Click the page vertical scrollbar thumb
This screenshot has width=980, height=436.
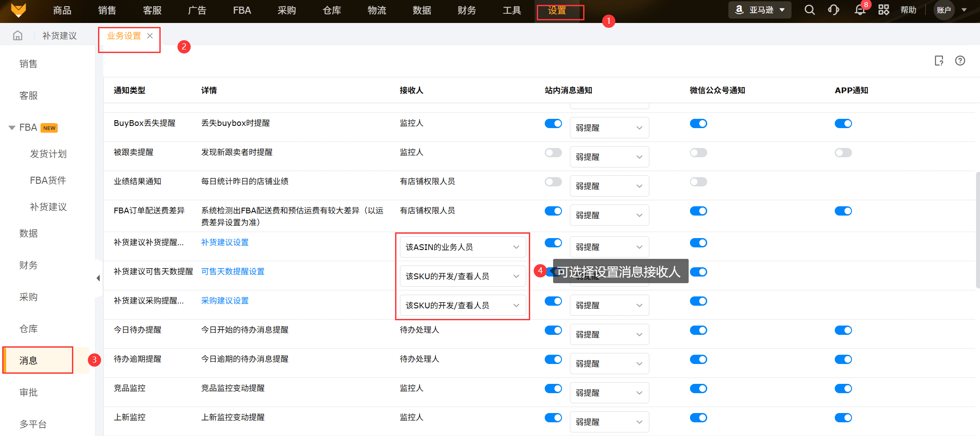[977, 230]
